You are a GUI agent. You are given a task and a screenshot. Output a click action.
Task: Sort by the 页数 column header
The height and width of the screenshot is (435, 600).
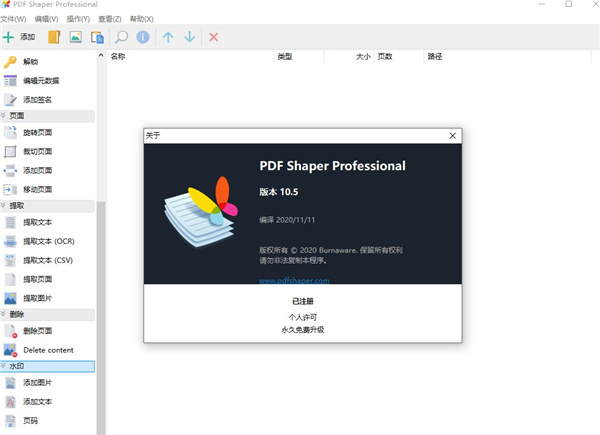(385, 57)
